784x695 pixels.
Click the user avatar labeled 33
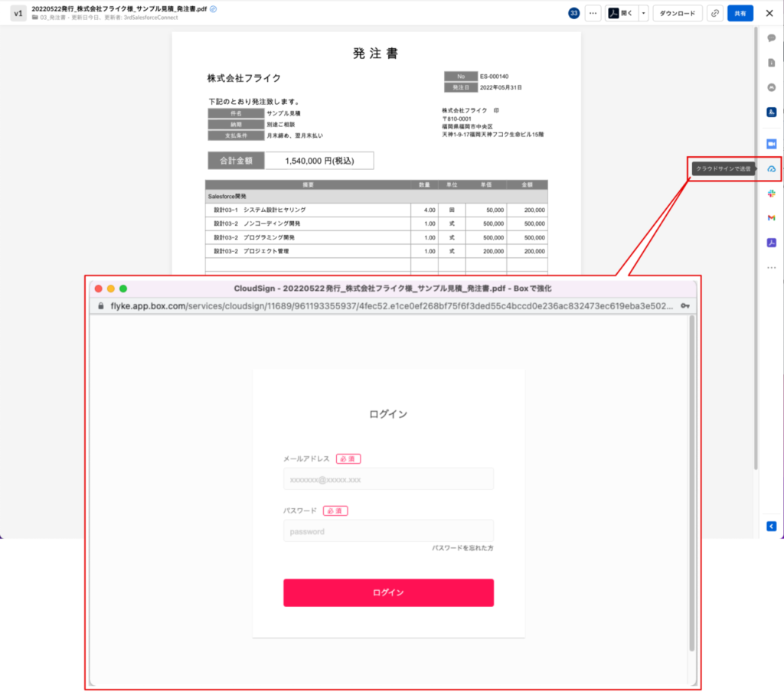[x=574, y=14]
